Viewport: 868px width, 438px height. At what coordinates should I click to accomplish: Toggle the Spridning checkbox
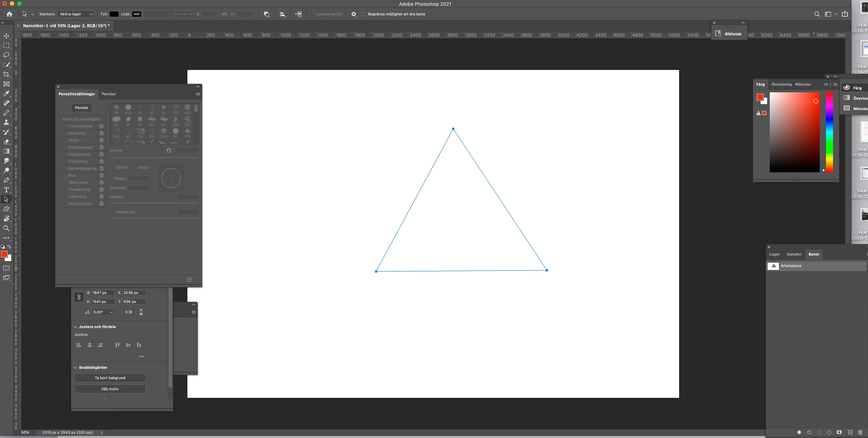coord(63,133)
